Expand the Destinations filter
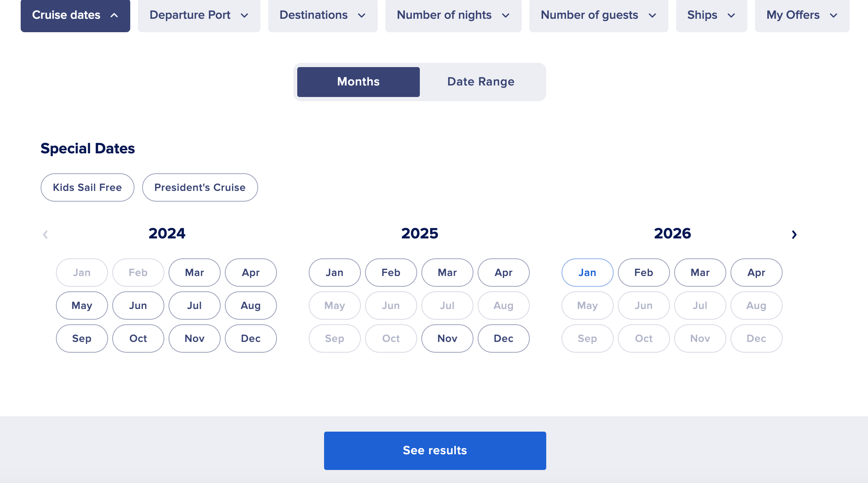 click(323, 15)
